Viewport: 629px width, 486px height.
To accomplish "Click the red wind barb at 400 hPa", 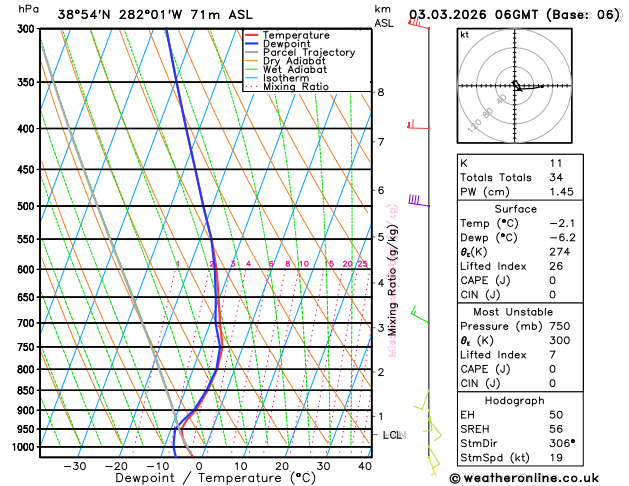I will point(418,125).
